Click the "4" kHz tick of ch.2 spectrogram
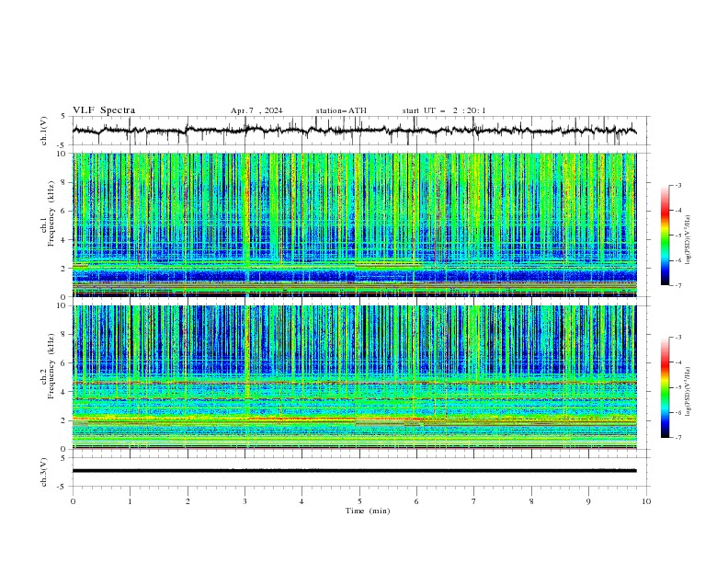Screen dimensions: 728x563 pyautogui.click(x=64, y=392)
